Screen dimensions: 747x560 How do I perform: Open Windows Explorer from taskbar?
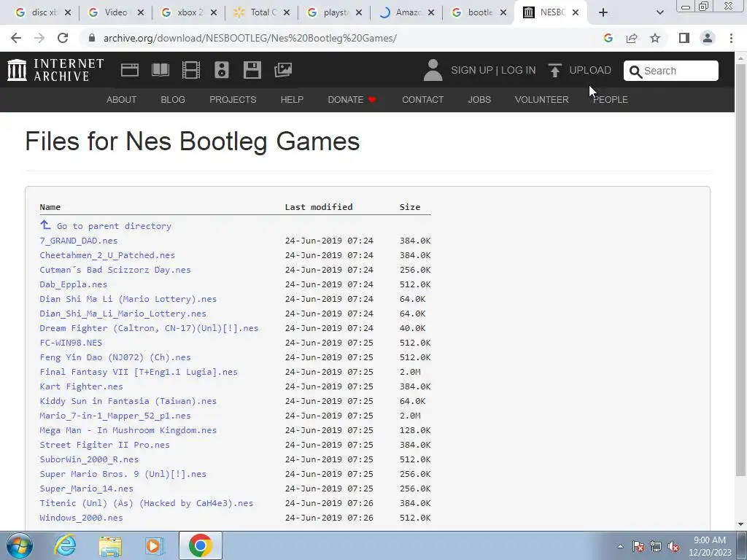[110, 545]
